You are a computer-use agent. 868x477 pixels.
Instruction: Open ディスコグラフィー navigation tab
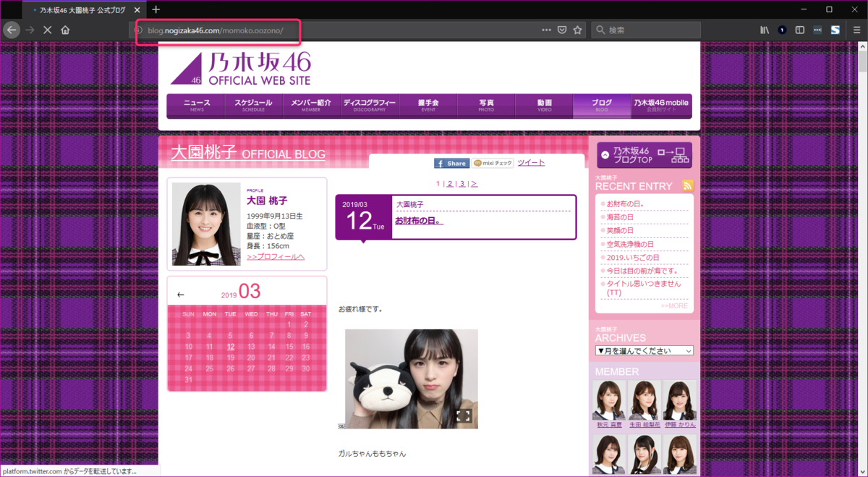point(370,106)
